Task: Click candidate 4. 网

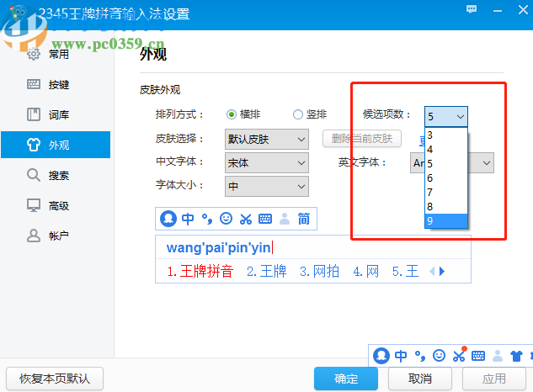Action: [x=365, y=272]
